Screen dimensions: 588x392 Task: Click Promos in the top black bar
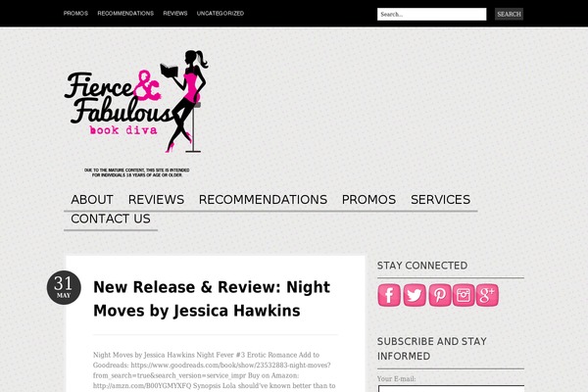tap(75, 14)
